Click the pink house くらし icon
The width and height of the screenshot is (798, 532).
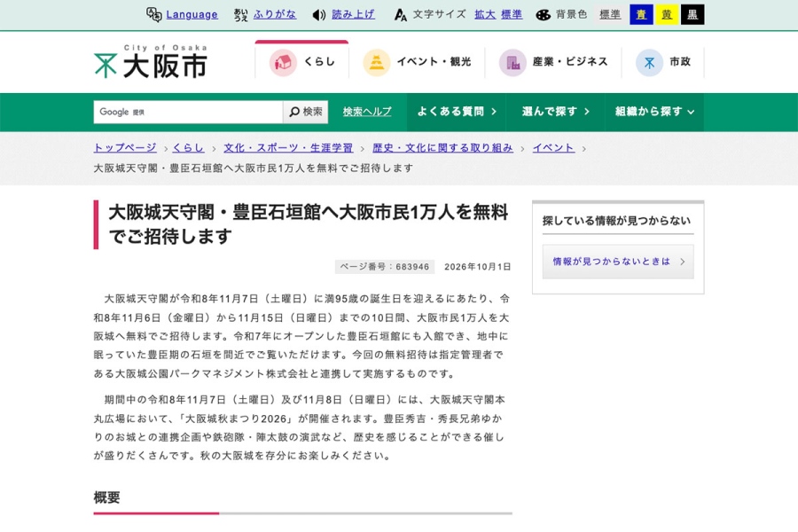pyautogui.click(x=283, y=62)
